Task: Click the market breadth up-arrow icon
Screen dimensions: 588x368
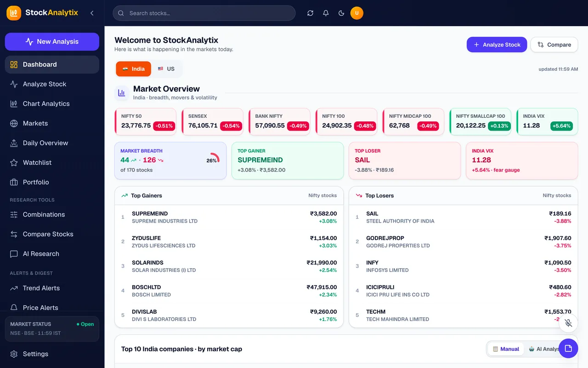Action: pos(134,160)
